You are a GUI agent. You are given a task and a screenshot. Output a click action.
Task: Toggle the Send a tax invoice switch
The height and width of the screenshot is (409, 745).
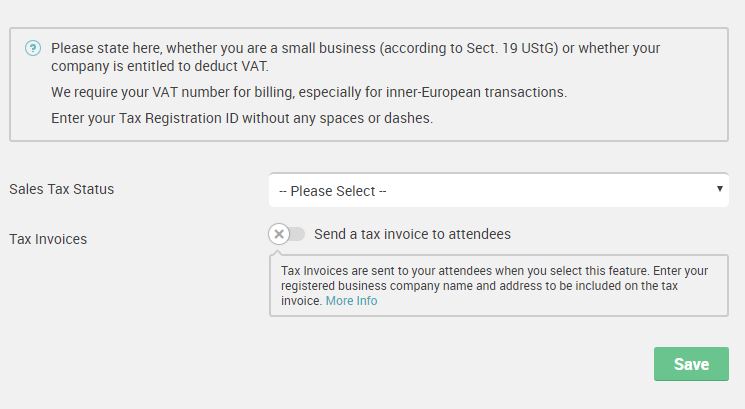tap(287, 234)
